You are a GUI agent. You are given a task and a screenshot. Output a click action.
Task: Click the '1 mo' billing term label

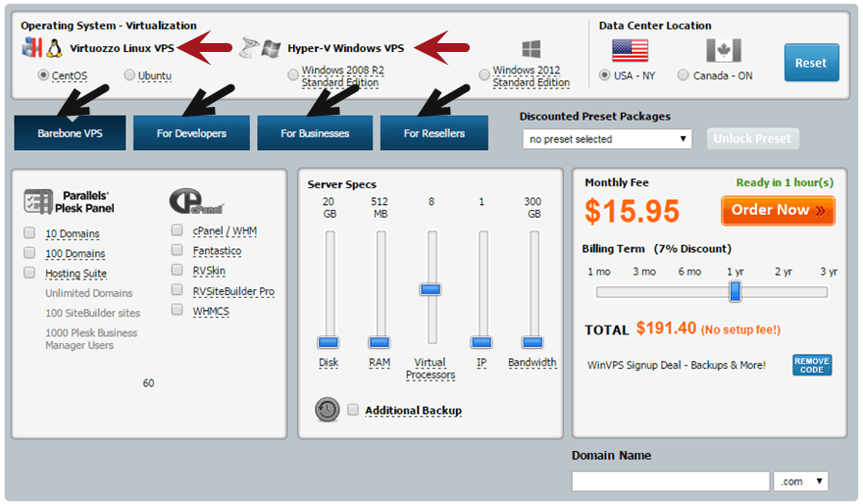coord(599,272)
